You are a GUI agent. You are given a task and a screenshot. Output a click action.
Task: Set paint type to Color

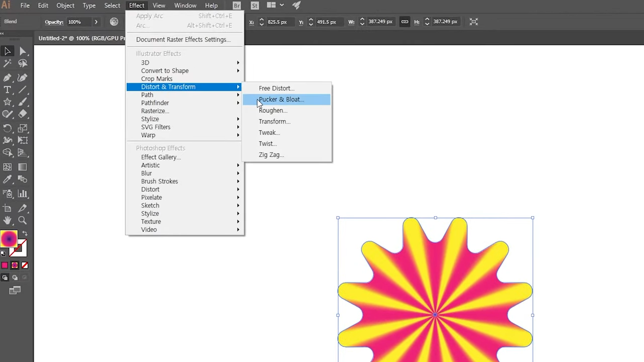5,265
